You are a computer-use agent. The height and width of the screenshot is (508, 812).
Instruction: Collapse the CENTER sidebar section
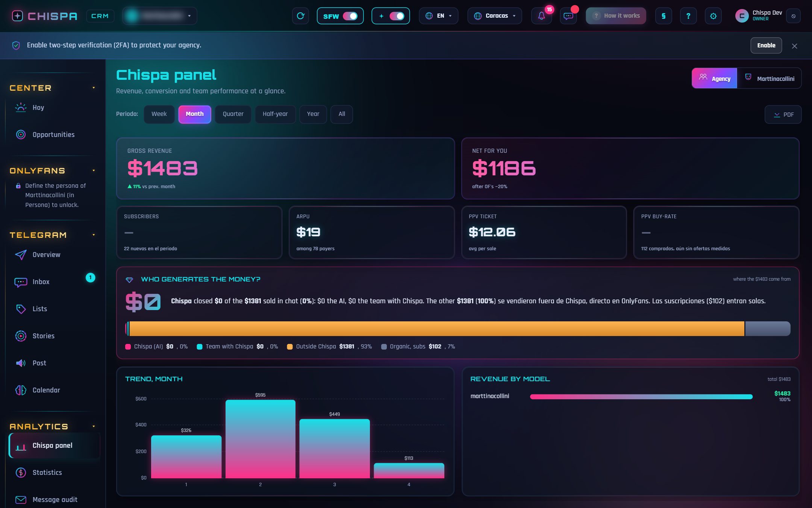(x=94, y=88)
